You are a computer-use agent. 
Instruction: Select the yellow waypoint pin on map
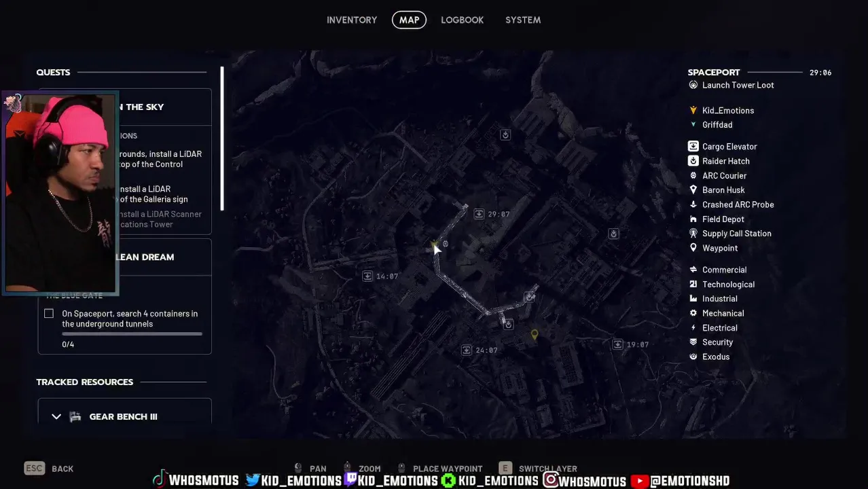coord(535,334)
